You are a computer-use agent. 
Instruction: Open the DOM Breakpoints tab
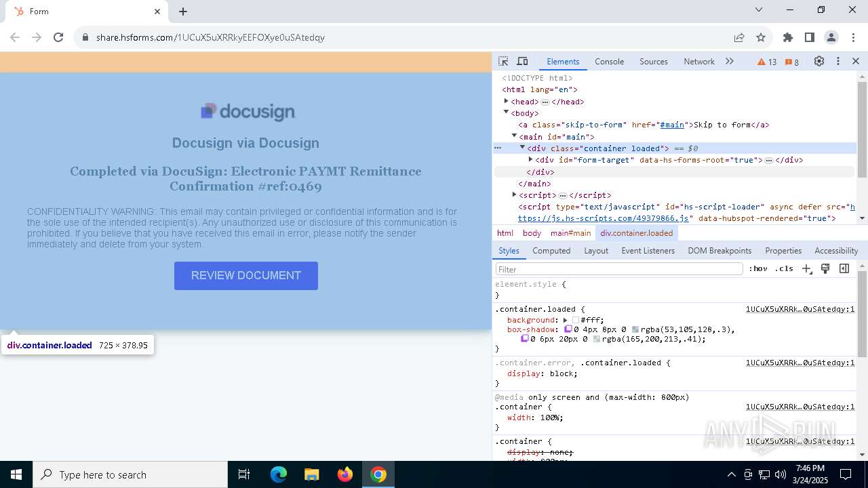pyautogui.click(x=719, y=251)
